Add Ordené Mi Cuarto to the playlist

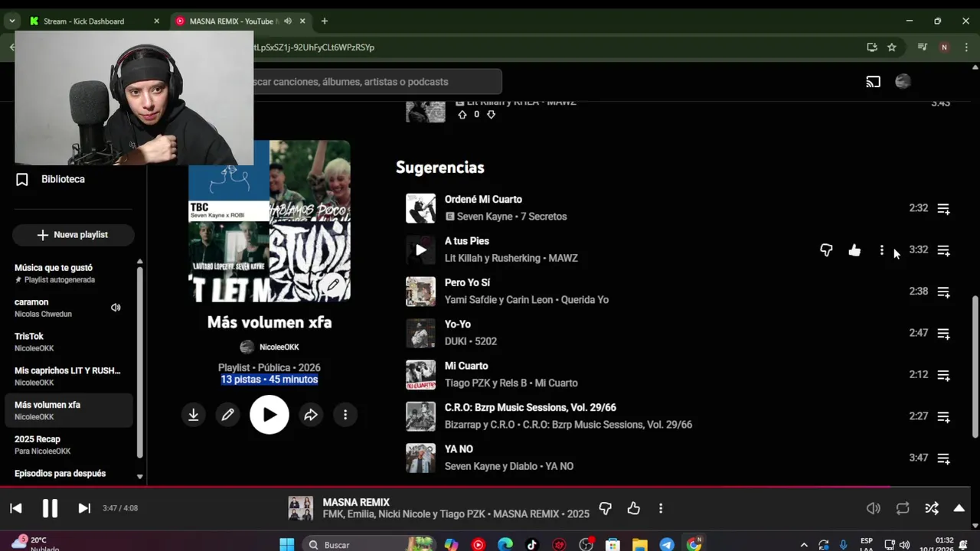(x=944, y=209)
